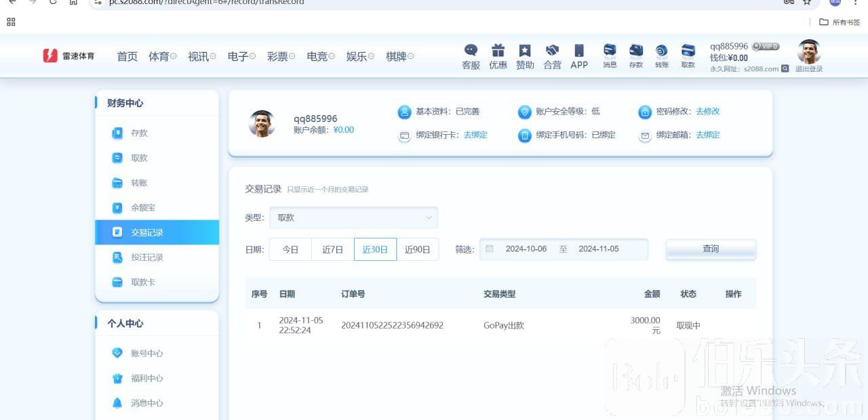
Task: Open 福利中心 welfare center
Action: pos(157,378)
